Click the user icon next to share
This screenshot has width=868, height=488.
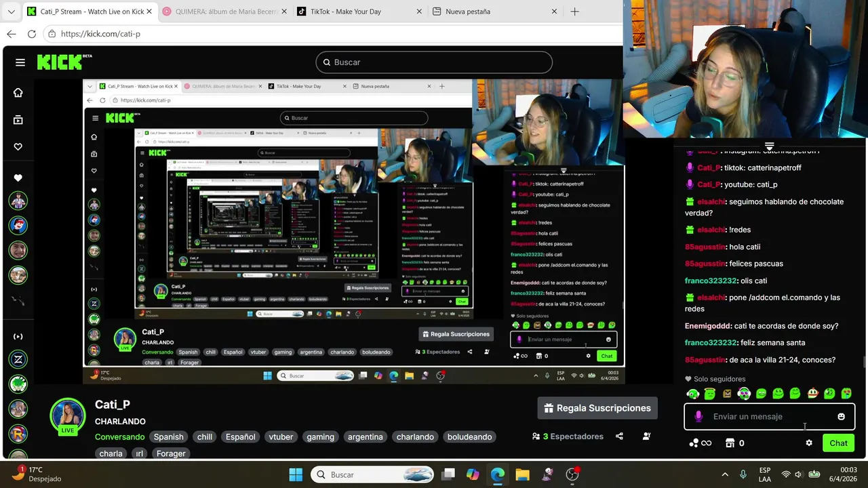[x=646, y=436]
